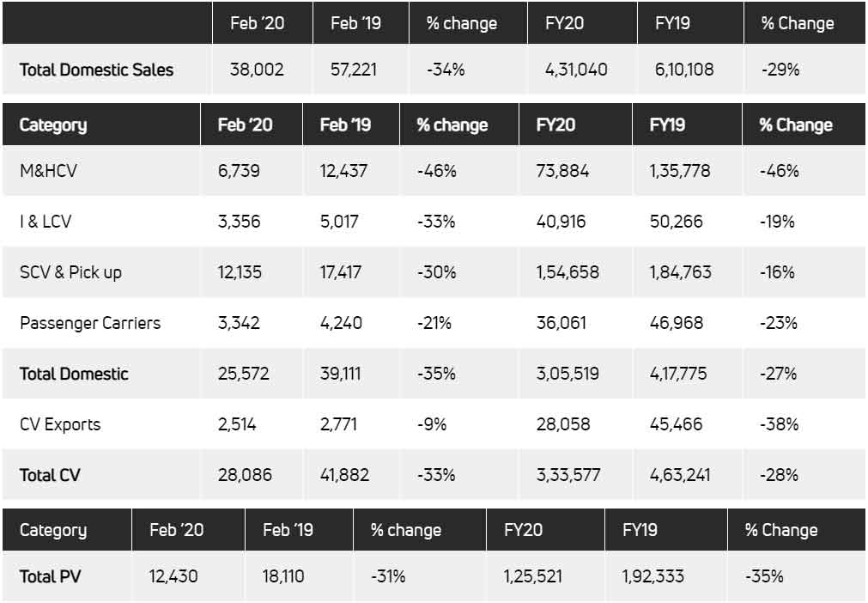The height and width of the screenshot is (603, 868).
Task: Click the 25,572 Total Domestic value
Action: point(243,374)
